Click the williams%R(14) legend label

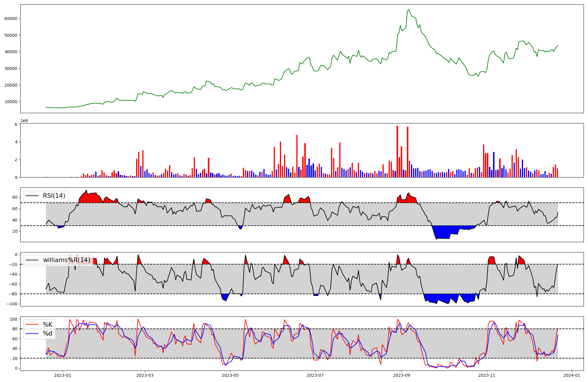[66, 260]
